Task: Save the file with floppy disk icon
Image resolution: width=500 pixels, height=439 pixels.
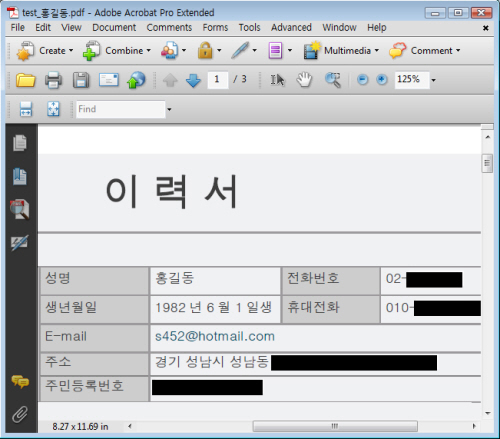Action: point(81,80)
